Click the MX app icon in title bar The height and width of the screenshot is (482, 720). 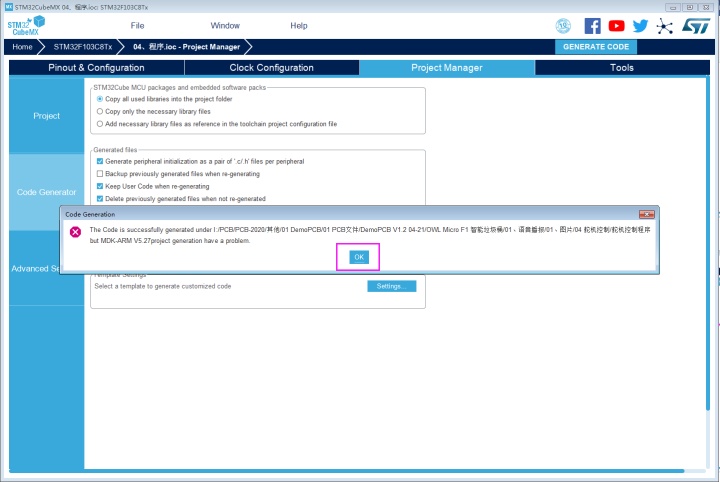click(9, 7)
